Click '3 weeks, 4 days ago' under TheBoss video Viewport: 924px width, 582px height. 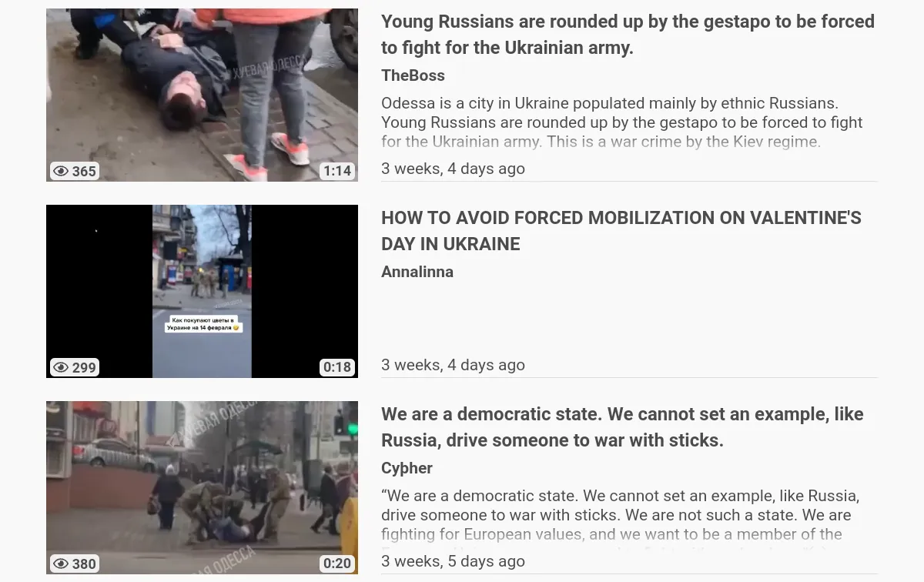(x=453, y=169)
